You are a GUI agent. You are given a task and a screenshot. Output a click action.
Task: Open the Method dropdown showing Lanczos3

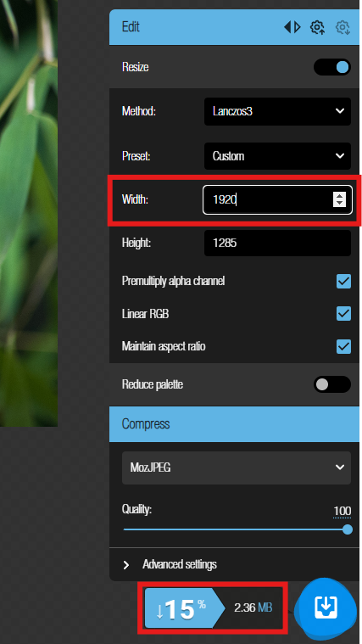277,111
